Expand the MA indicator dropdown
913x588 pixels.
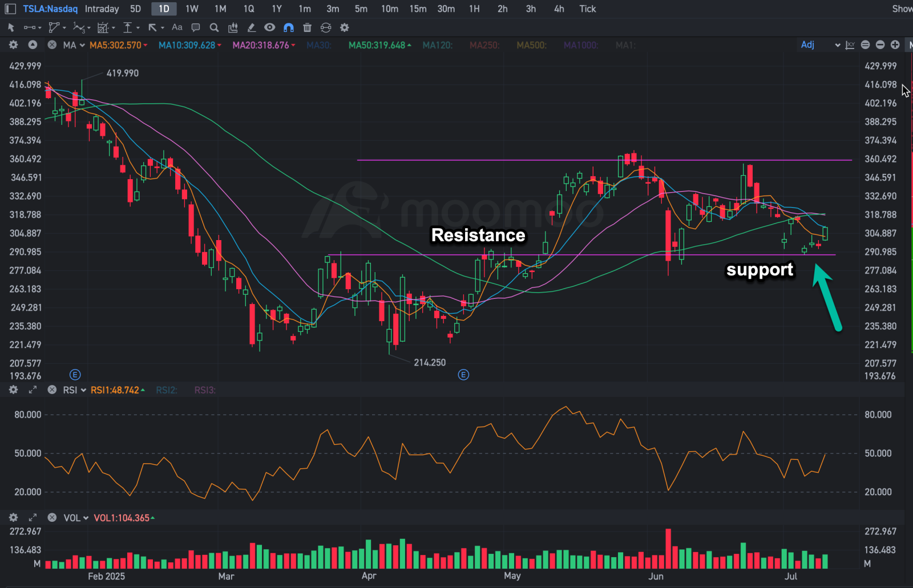pyautogui.click(x=74, y=45)
